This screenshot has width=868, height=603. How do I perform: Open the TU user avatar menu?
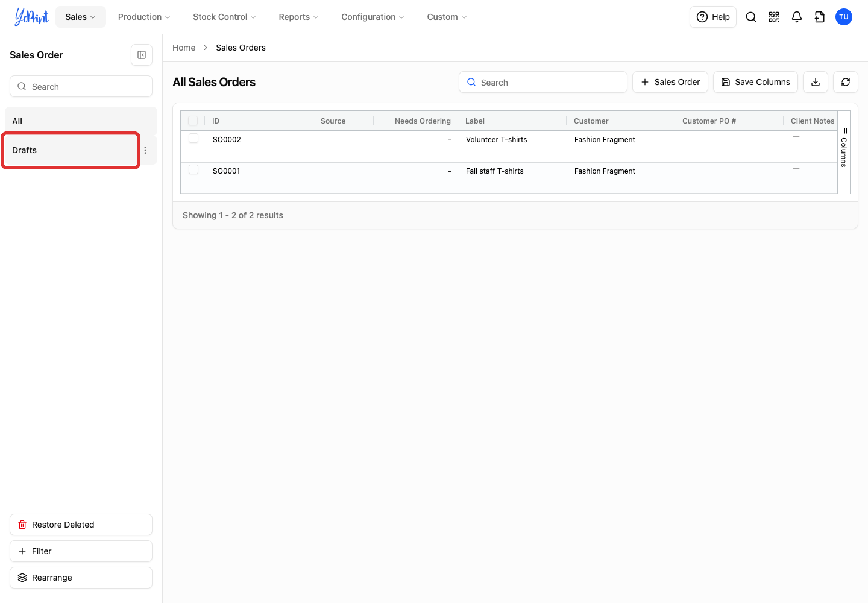[x=844, y=17]
